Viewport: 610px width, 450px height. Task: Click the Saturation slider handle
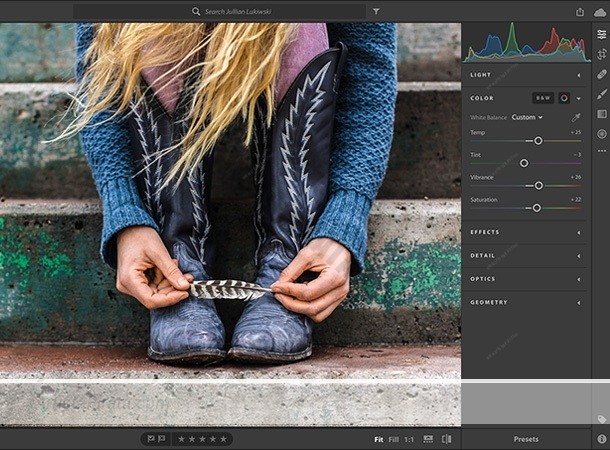pos(536,208)
